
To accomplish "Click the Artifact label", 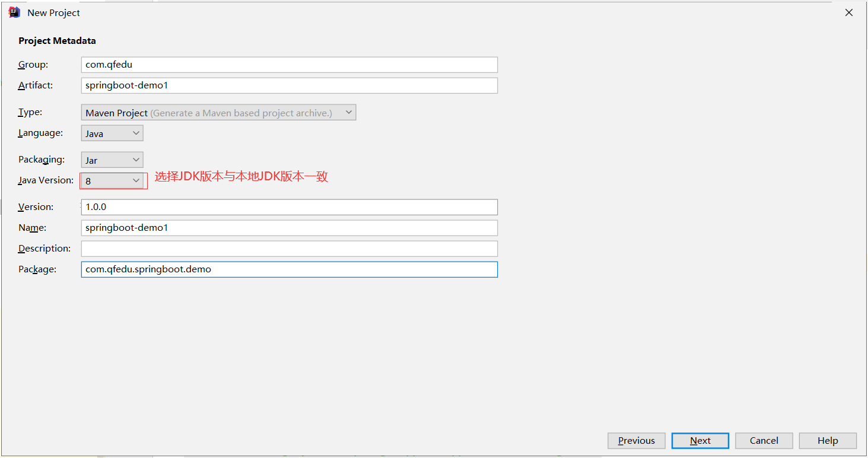I will [x=36, y=85].
